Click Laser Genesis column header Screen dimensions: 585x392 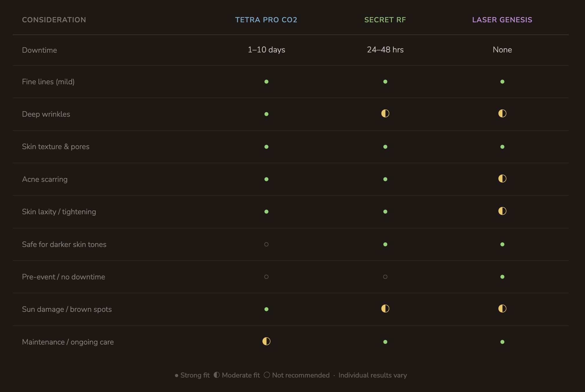pyautogui.click(x=502, y=20)
